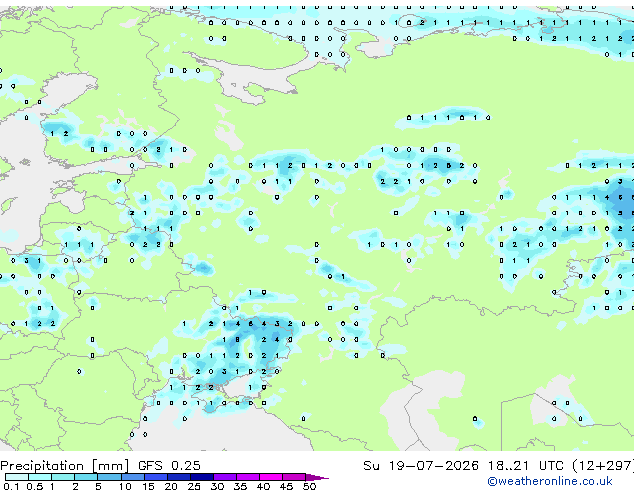Viewport: 634px width, 490px height.
Task: Click the '0.1' legend label
Action: 11,486
